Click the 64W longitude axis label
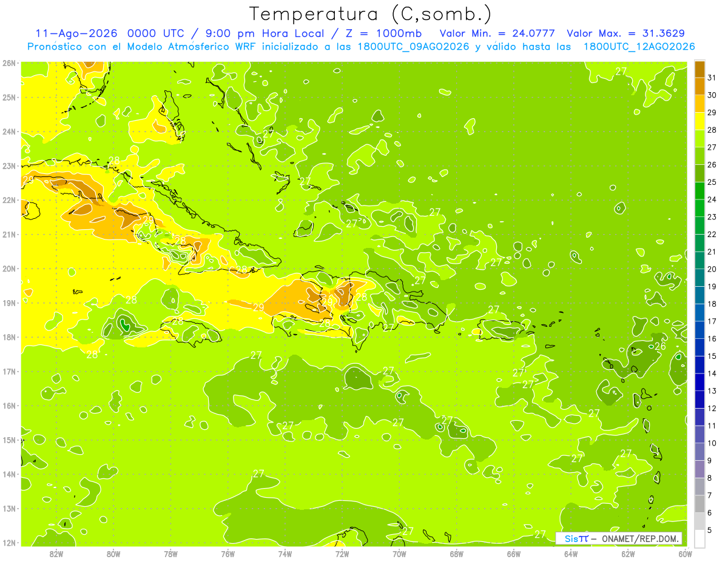 [x=571, y=554]
